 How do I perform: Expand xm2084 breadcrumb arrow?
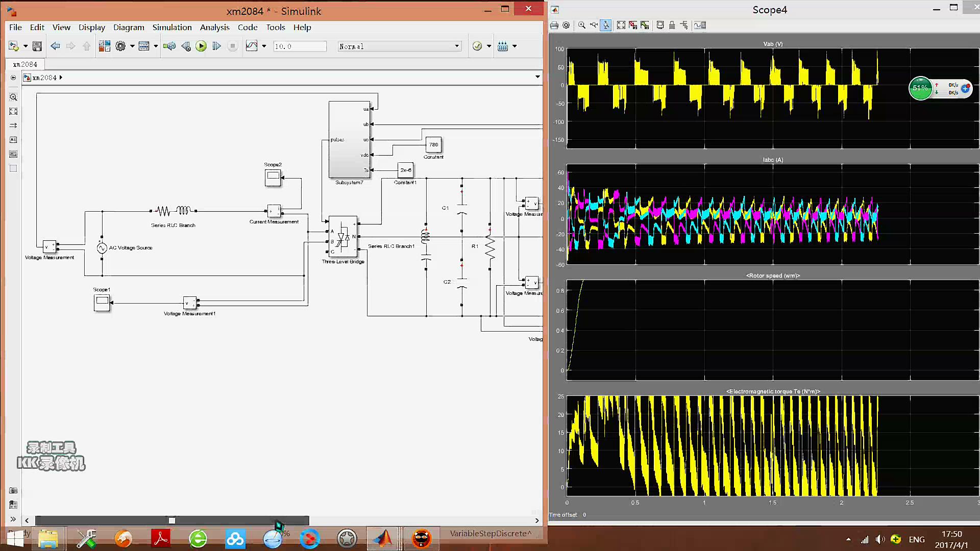click(61, 78)
